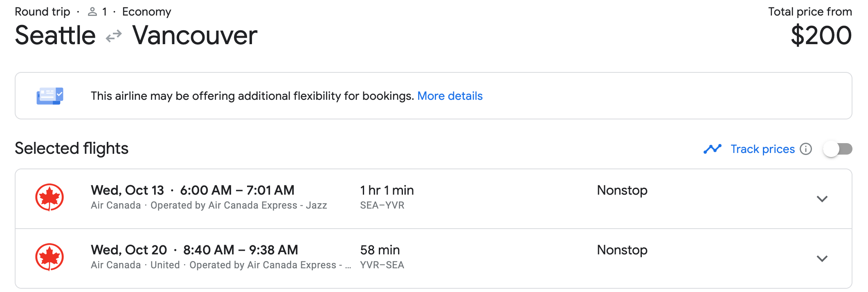Click the price tracking graph icon
The height and width of the screenshot is (292, 868).
pyautogui.click(x=712, y=149)
